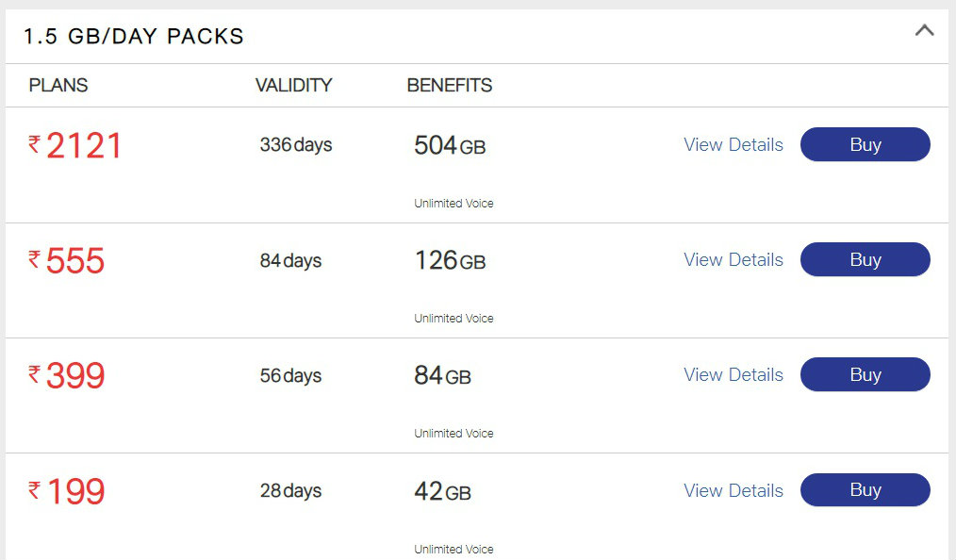
Task: Click the 1.5 GB/DAY PACKS header title
Action: (134, 37)
